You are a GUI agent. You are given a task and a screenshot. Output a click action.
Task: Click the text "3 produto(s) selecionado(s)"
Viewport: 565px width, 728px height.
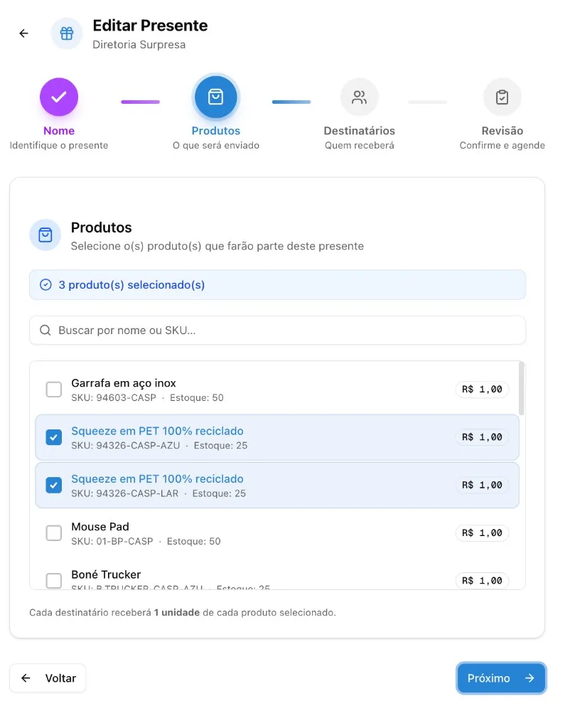coord(131,284)
